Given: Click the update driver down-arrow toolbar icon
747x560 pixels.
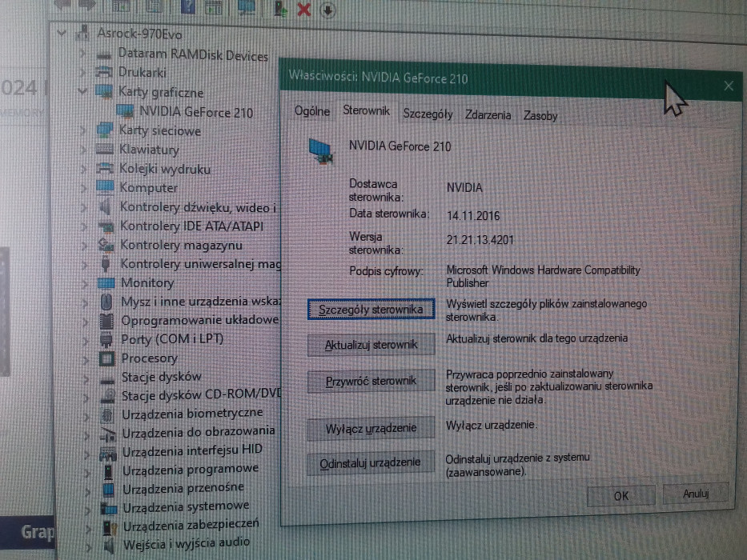Looking at the screenshot, I should (x=327, y=10).
